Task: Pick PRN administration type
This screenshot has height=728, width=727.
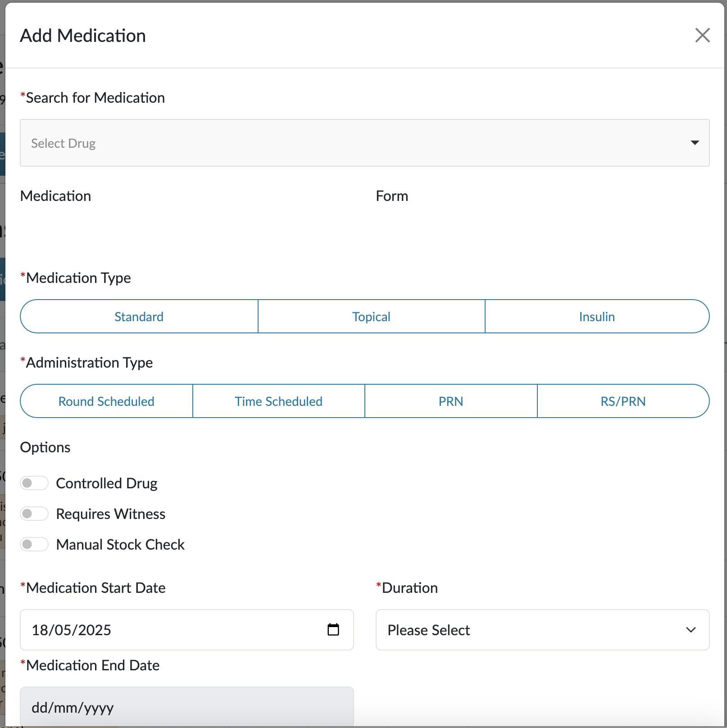Action: tap(450, 401)
